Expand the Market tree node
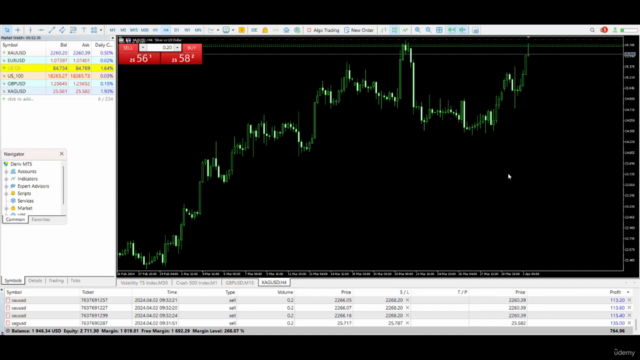640x360 pixels. tap(7, 208)
